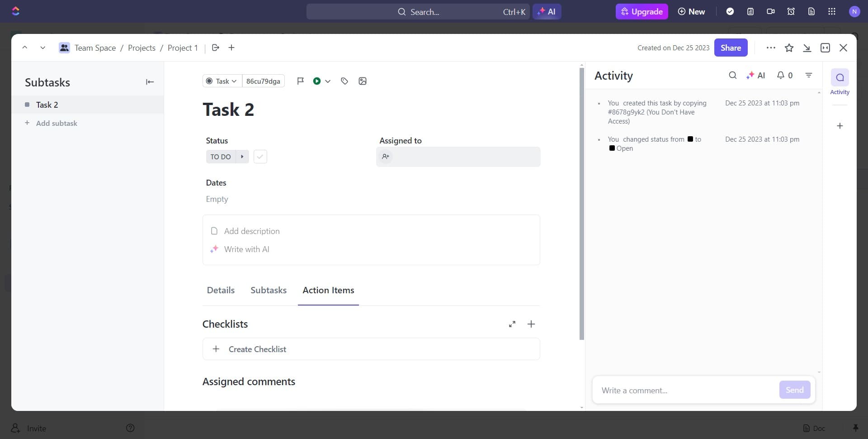Open the Task type dropdown

pos(221,81)
